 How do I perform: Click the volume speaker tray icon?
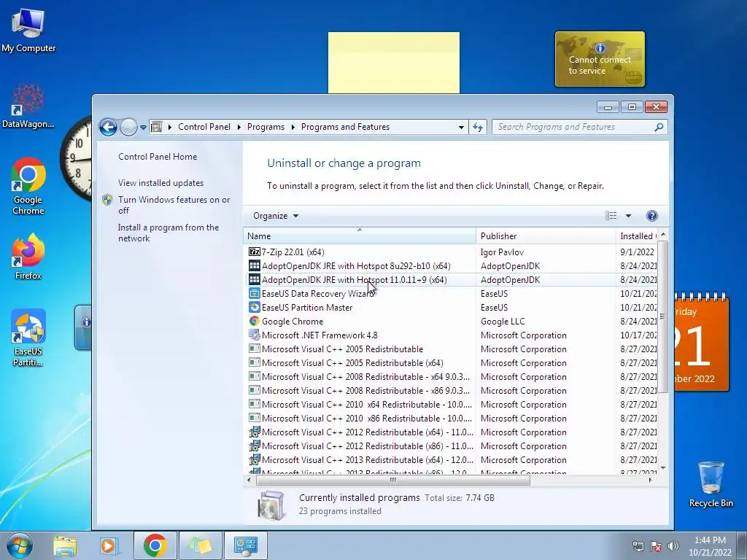tap(673, 546)
